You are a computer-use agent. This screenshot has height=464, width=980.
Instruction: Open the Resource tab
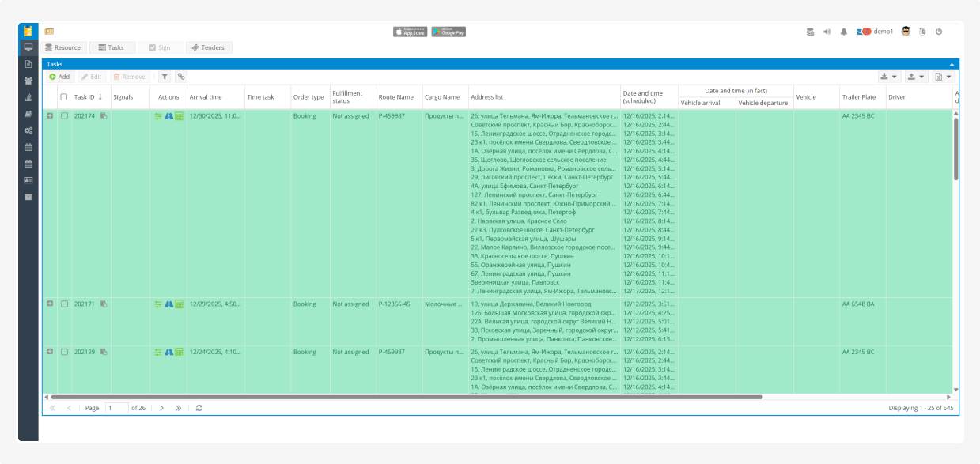pos(63,47)
